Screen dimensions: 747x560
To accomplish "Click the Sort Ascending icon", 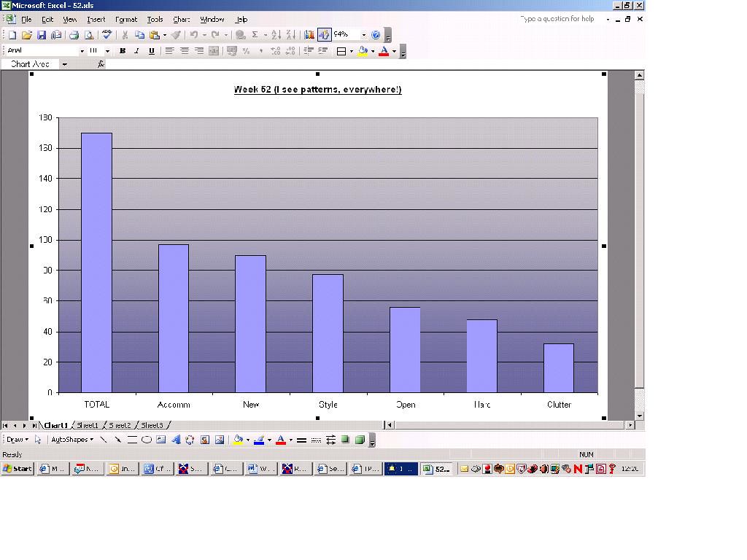I will [276, 35].
